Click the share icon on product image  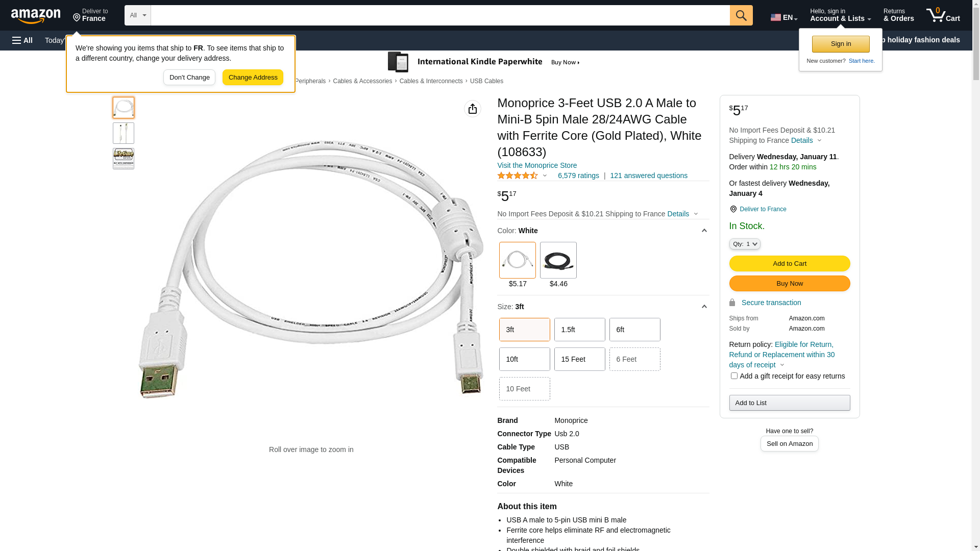tap(473, 109)
